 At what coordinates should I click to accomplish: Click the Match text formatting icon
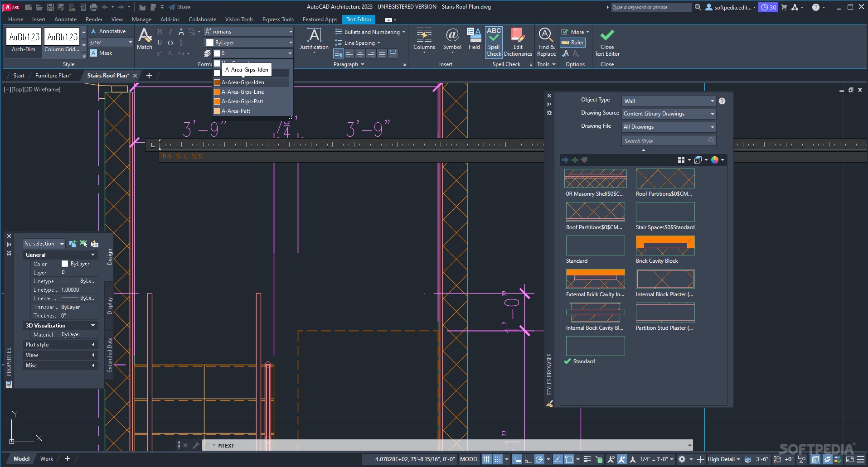(145, 39)
